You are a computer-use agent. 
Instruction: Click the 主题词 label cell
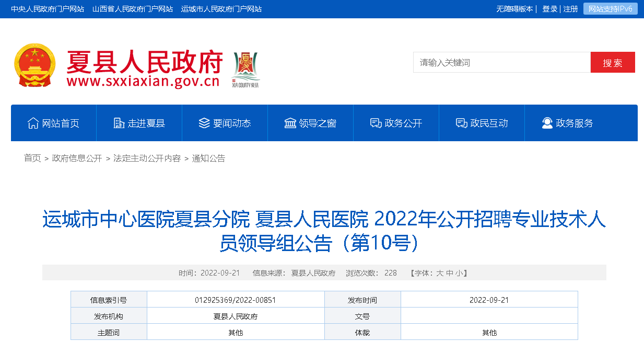[109, 332]
